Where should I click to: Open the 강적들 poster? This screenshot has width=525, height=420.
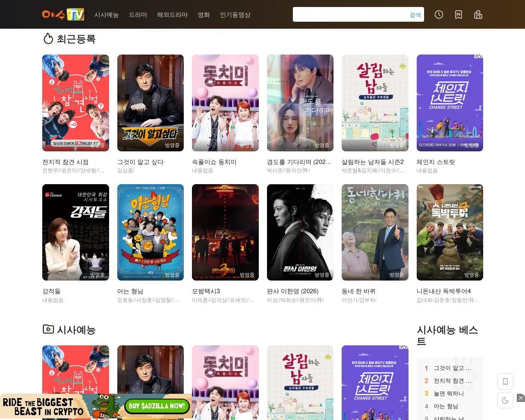[75, 233]
